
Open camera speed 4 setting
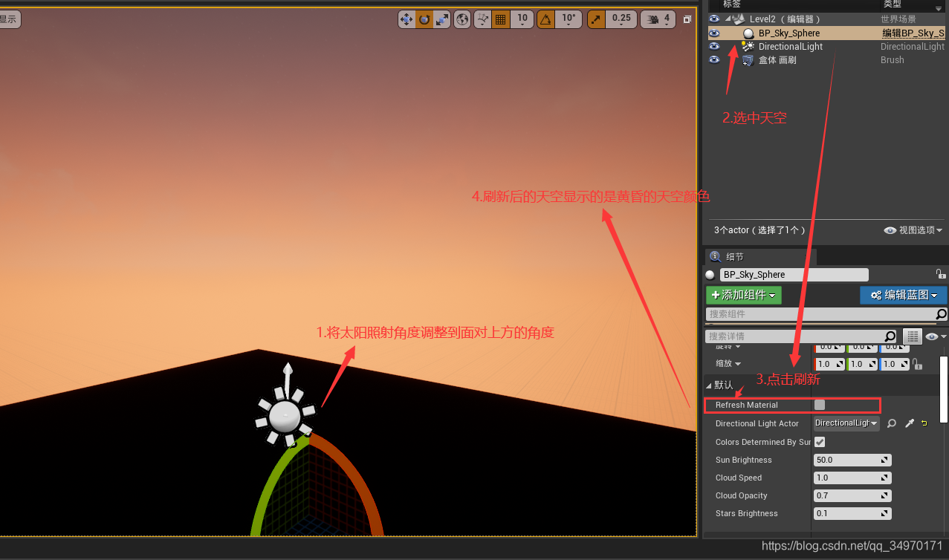(x=658, y=19)
